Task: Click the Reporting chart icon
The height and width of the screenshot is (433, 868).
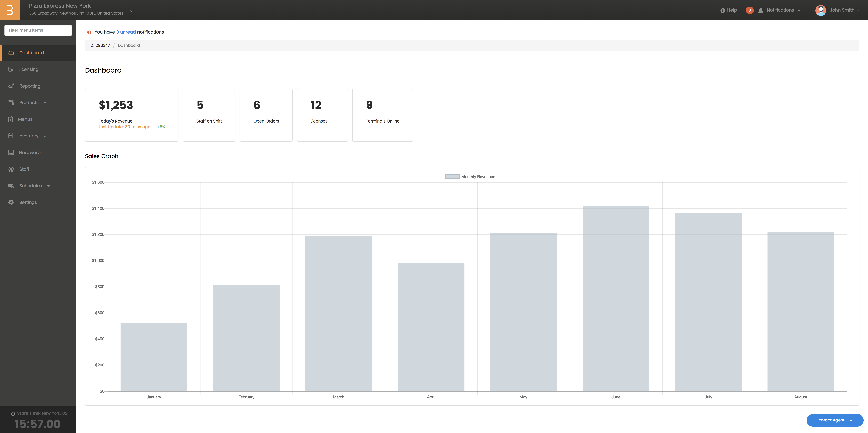Action: [x=11, y=86]
